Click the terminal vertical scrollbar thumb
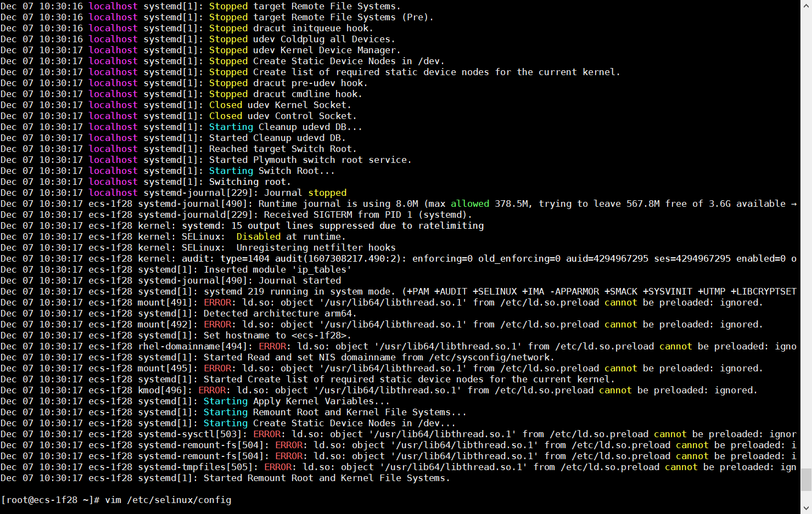Viewport: 812px width, 514px height. [806, 479]
